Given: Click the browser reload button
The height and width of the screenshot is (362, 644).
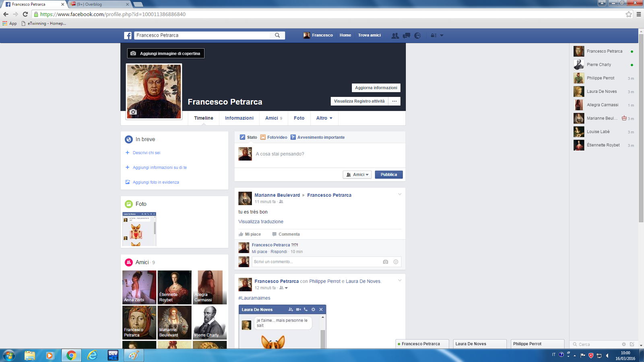Looking at the screenshot, I should (25, 14).
